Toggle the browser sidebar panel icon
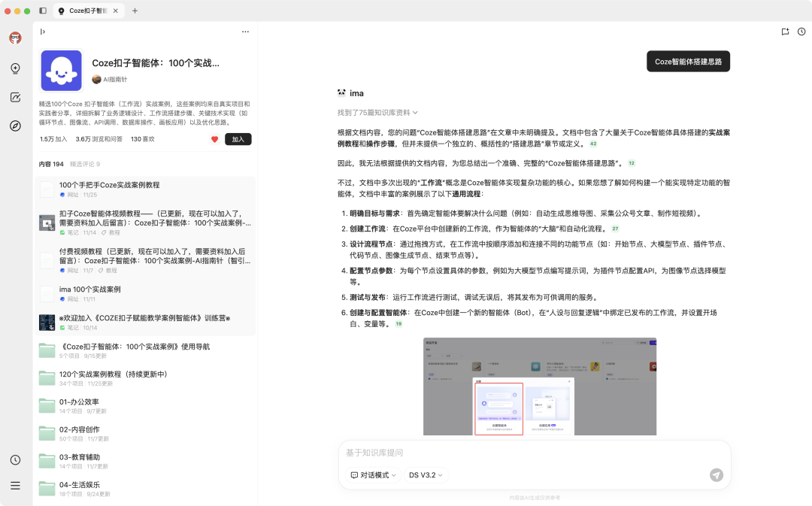The image size is (812, 506). pos(43,11)
